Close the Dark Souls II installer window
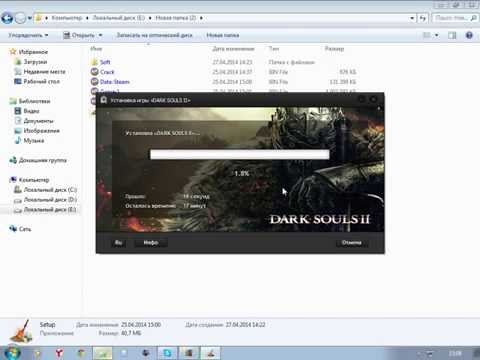Viewport: 480px width, 360px height. pyautogui.click(x=374, y=99)
